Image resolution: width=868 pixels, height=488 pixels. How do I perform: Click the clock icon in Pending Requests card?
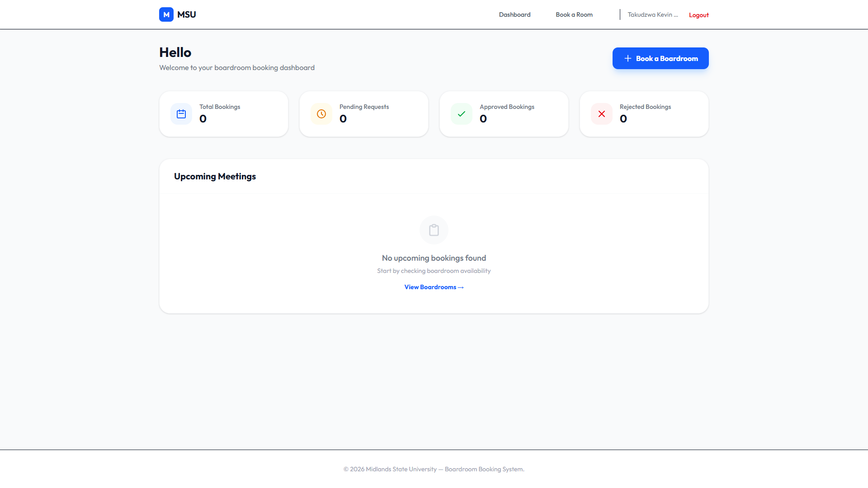321,114
